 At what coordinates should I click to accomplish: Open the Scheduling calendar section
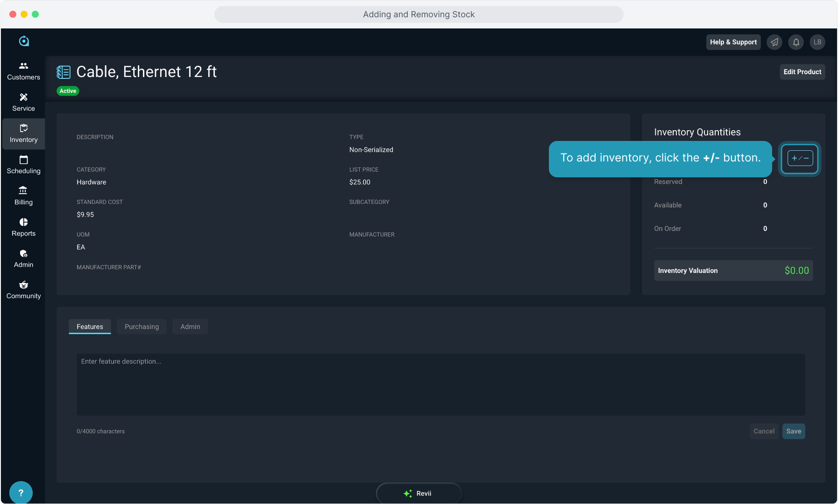tap(23, 165)
